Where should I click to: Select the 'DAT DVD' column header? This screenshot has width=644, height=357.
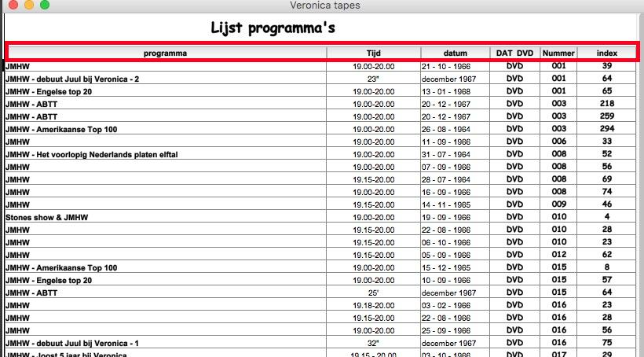click(514, 53)
